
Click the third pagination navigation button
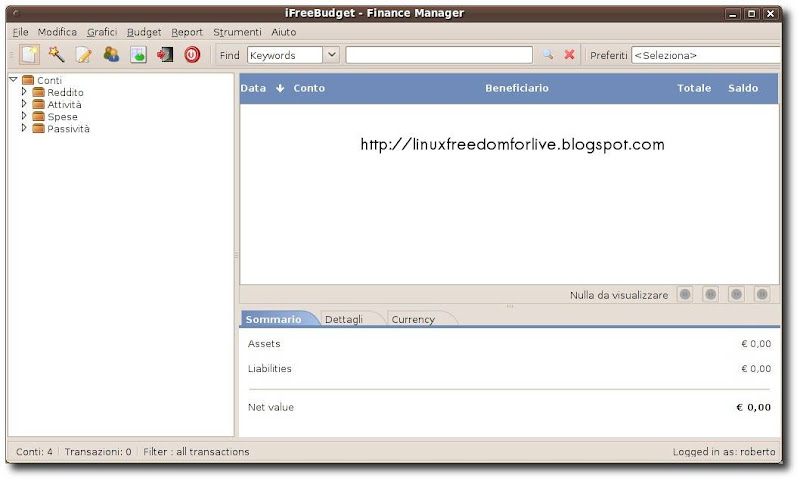[736, 294]
